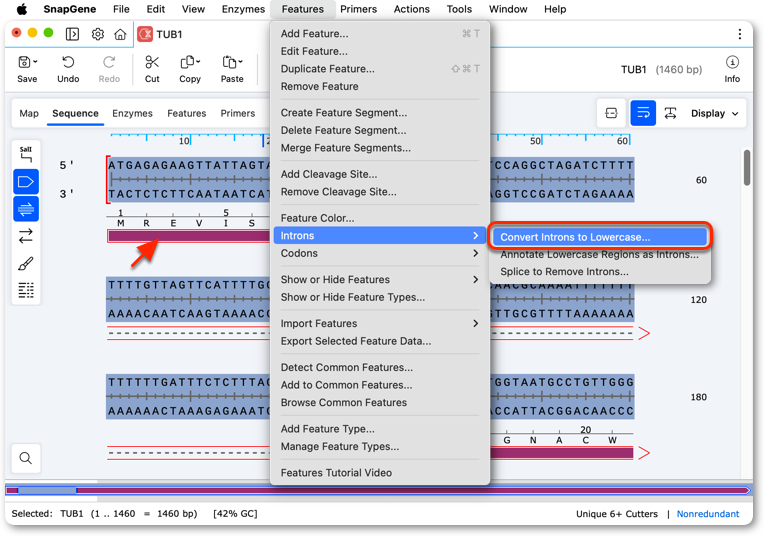Select the Introns submenu item
The width and height of the screenshot is (764, 536).
click(x=380, y=236)
